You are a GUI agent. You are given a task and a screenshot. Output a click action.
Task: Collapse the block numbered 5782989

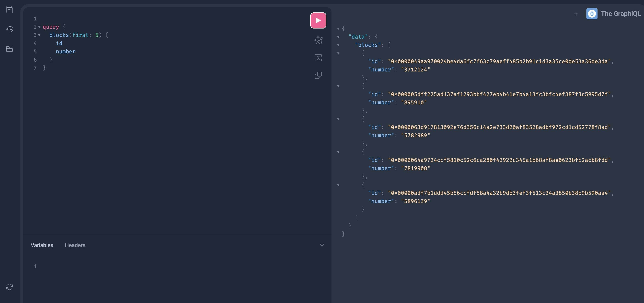pyautogui.click(x=338, y=119)
